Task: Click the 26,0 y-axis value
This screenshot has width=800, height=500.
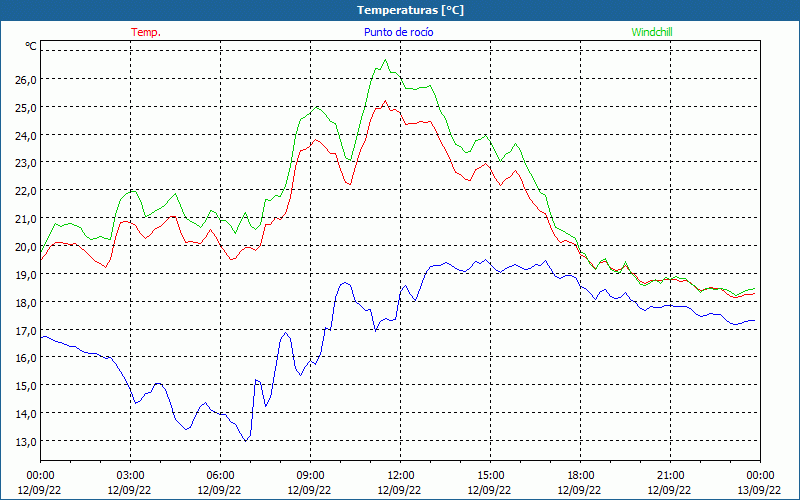Action: click(27, 80)
